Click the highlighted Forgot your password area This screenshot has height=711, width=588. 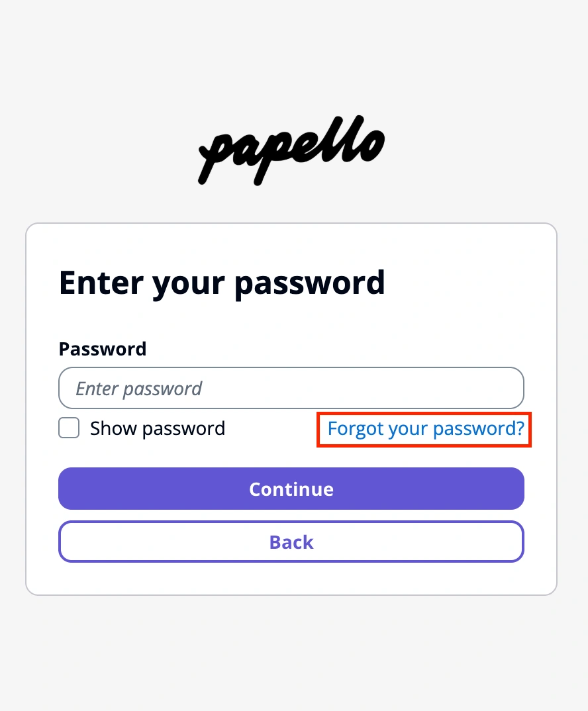[424, 429]
